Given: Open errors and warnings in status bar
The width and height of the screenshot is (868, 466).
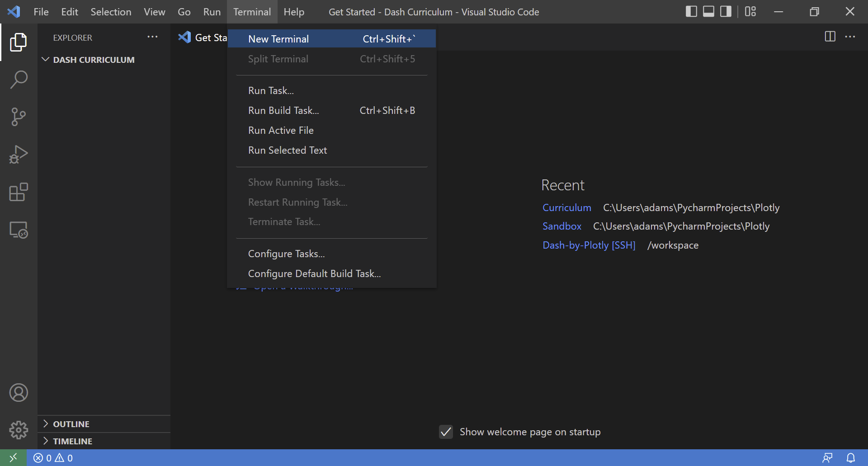Looking at the screenshot, I should point(53,458).
